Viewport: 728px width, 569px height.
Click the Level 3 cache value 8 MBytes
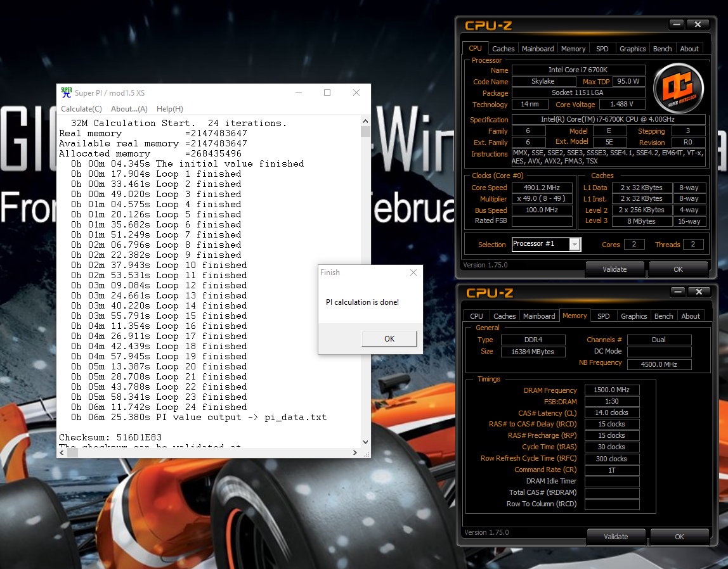(642, 221)
